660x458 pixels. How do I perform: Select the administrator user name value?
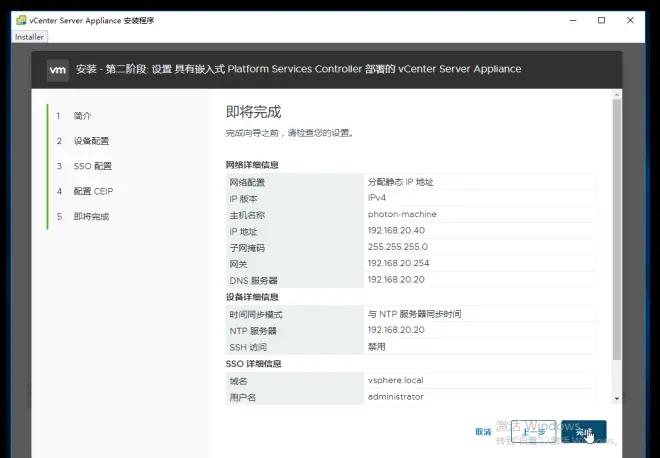[396, 397]
